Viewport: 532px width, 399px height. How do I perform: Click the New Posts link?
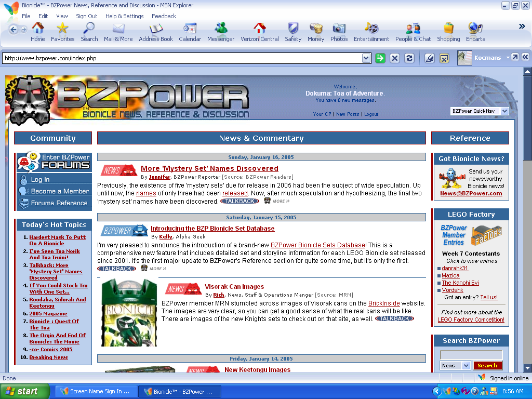coord(348,114)
